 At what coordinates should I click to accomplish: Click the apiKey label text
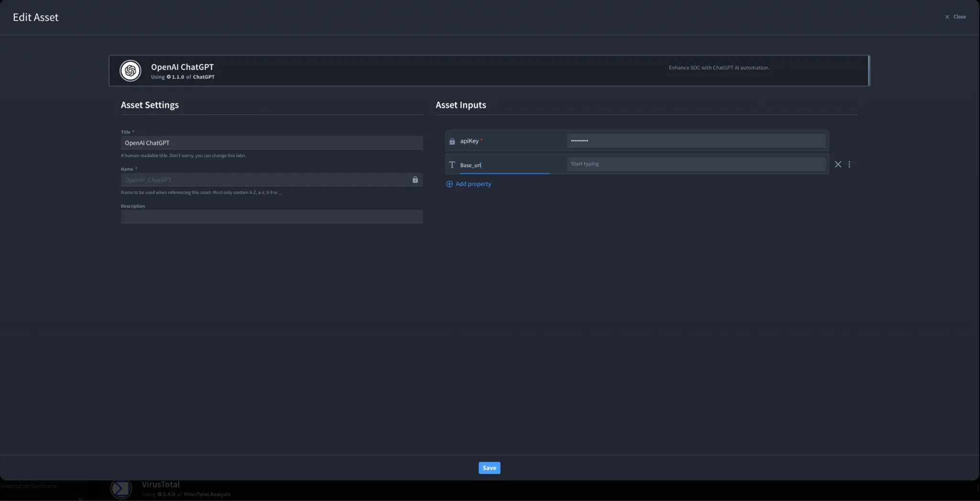point(469,141)
